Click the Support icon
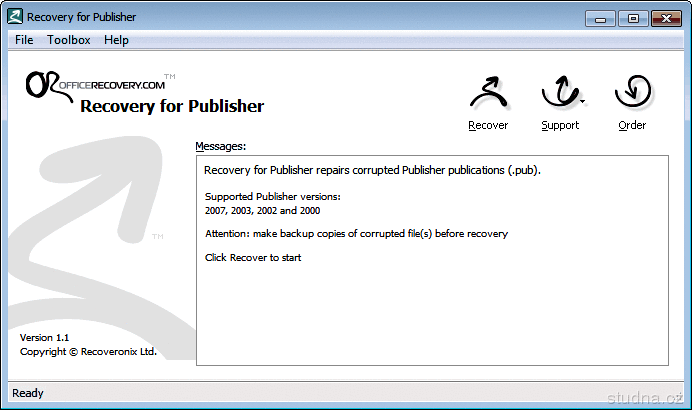This screenshot has width=692, height=410. (x=559, y=91)
